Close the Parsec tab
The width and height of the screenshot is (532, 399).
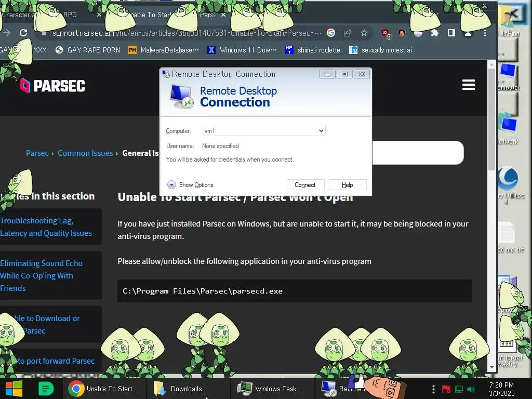point(223,15)
